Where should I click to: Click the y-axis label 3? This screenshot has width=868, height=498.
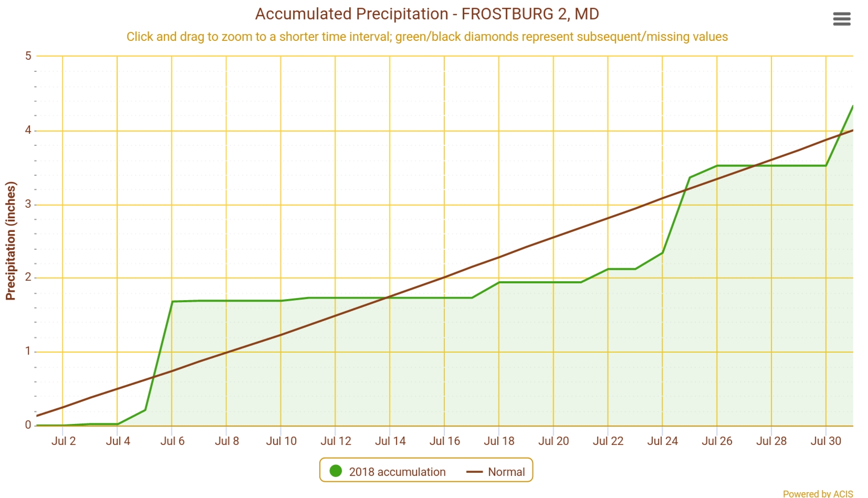click(28, 204)
